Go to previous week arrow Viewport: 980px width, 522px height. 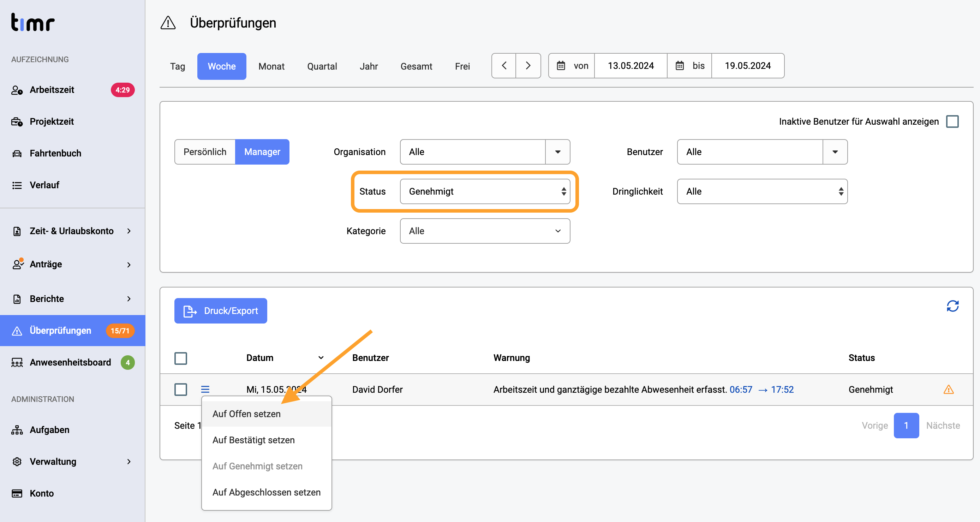coord(504,66)
